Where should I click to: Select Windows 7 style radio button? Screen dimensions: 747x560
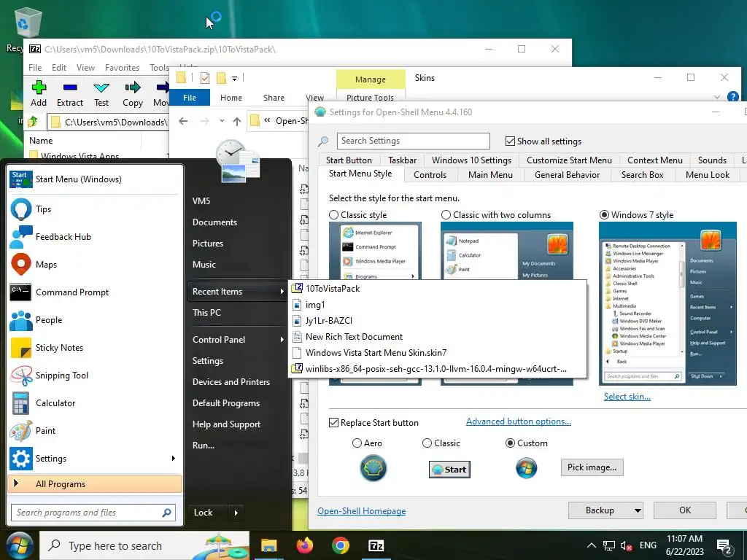(604, 215)
